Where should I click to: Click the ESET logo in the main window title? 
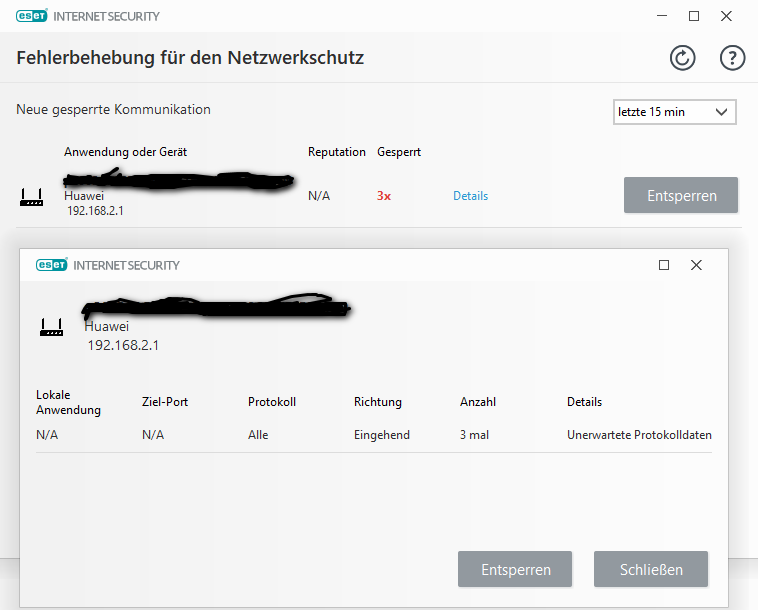(x=32, y=16)
